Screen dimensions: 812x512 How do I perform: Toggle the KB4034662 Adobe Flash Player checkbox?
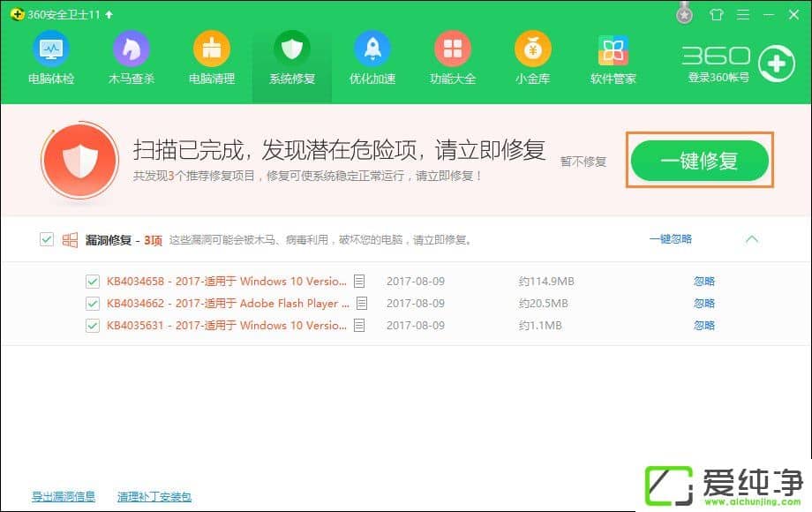point(92,304)
